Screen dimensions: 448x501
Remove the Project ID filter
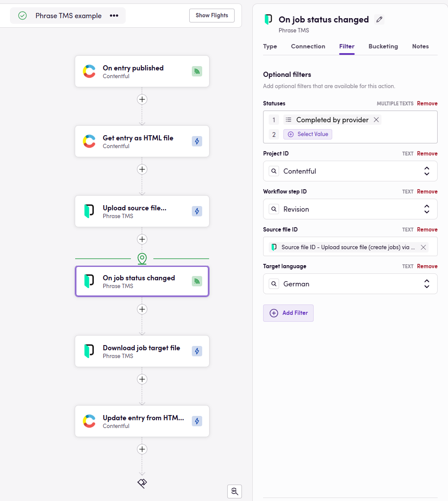pos(427,154)
